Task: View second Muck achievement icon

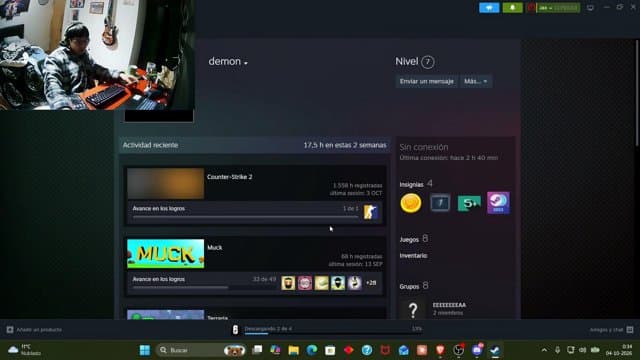Action: (x=304, y=283)
